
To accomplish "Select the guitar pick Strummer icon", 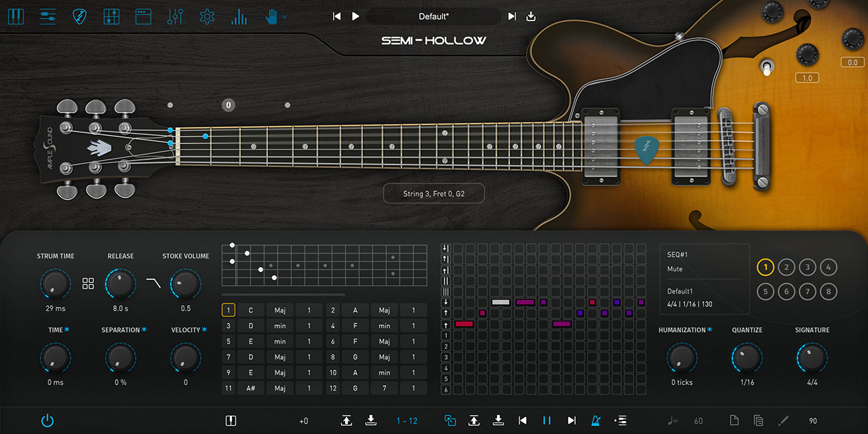I will point(79,16).
